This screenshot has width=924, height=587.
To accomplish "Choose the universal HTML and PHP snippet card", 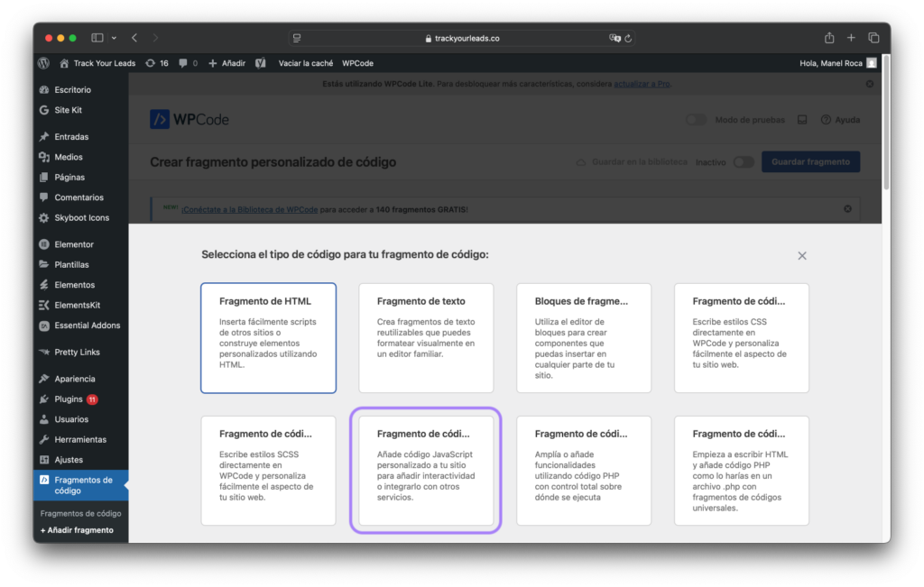I will (742, 471).
